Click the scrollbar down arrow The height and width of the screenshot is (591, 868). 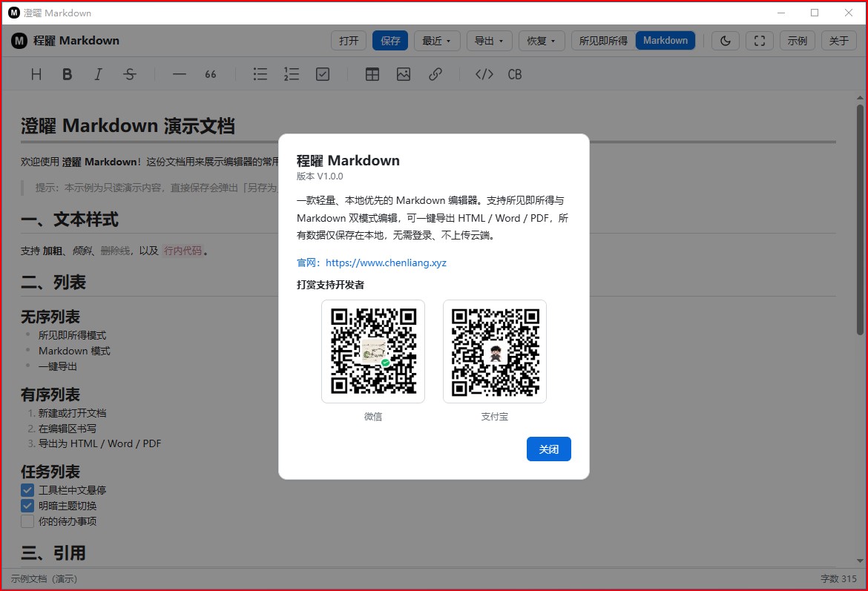click(860, 561)
